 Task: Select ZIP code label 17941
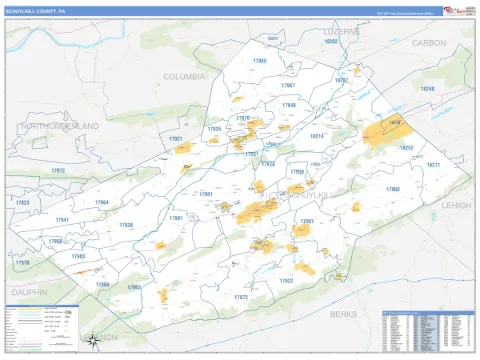point(62,220)
